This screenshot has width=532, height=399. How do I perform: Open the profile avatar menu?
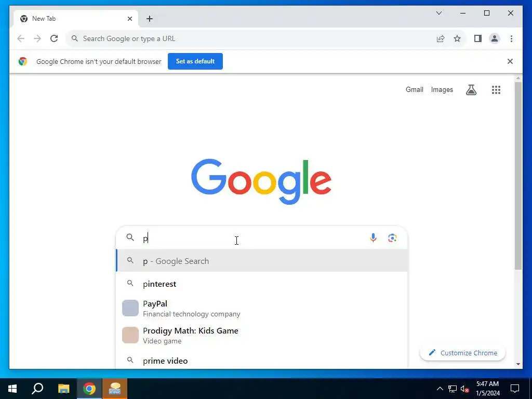pyautogui.click(x=495, y=38)
